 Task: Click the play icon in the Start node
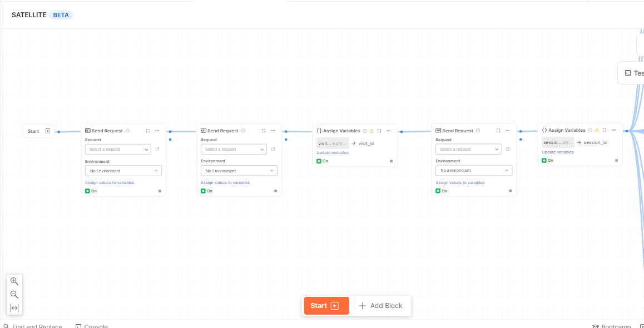click(x=47, y=131)
